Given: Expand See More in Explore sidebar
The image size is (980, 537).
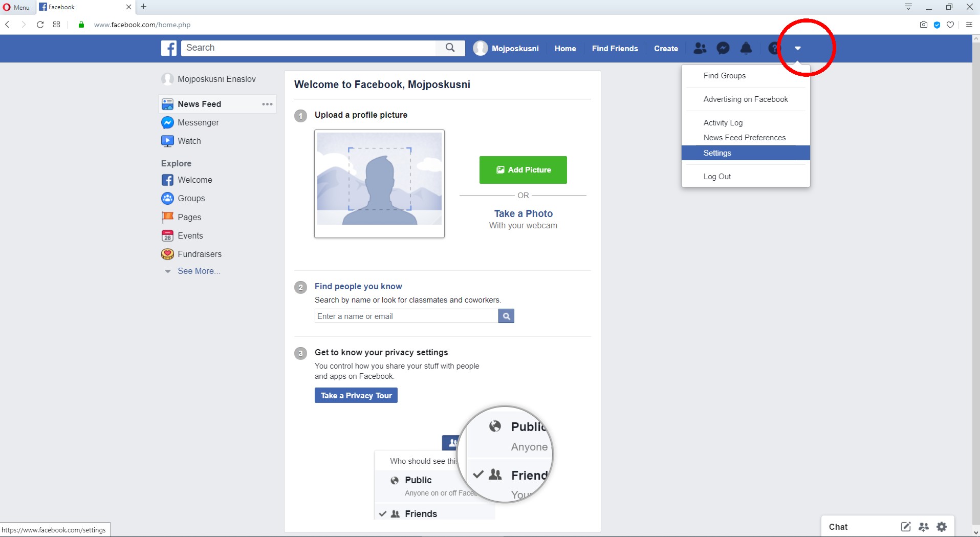Looking at the screenshot, I should pos(199,271).
